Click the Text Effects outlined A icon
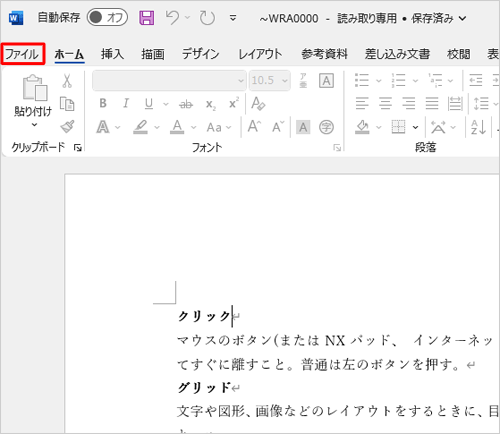Viewport: 500px width, 434px height. point(103,127)
